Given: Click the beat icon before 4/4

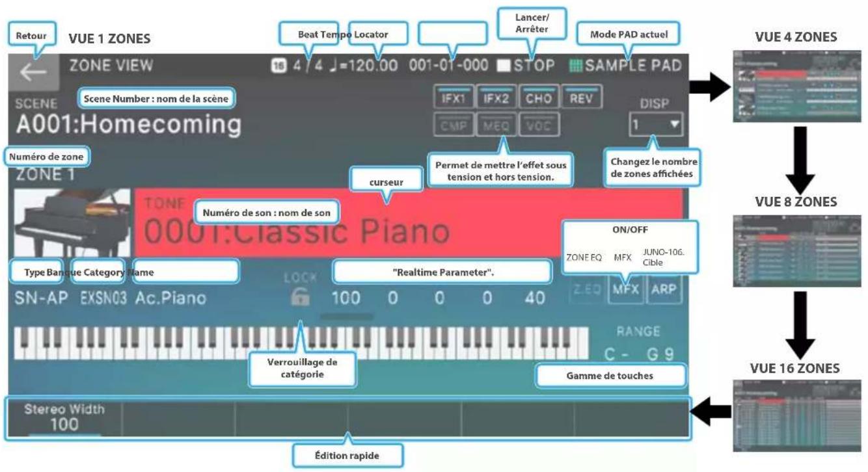Looking at the screenshot, I should tap(278, 66).
